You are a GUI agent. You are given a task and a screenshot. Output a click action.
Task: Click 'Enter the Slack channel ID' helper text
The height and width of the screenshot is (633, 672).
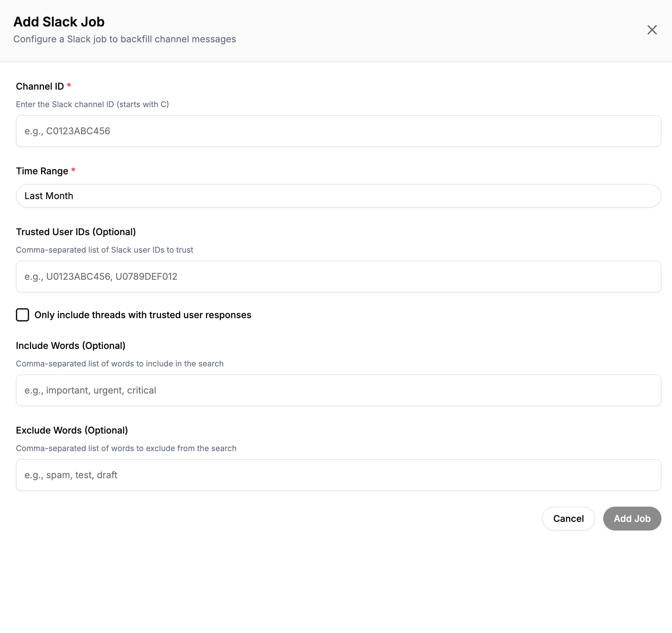click(92, 104)
